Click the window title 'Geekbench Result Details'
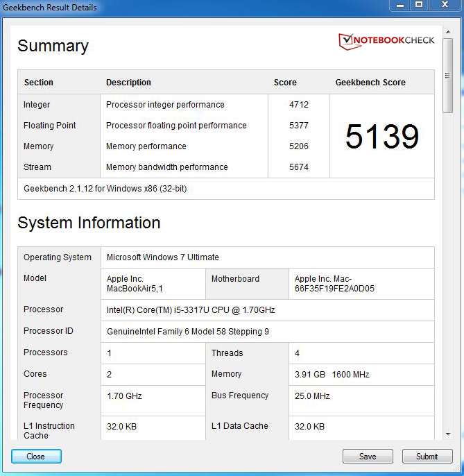 point(50,7)
